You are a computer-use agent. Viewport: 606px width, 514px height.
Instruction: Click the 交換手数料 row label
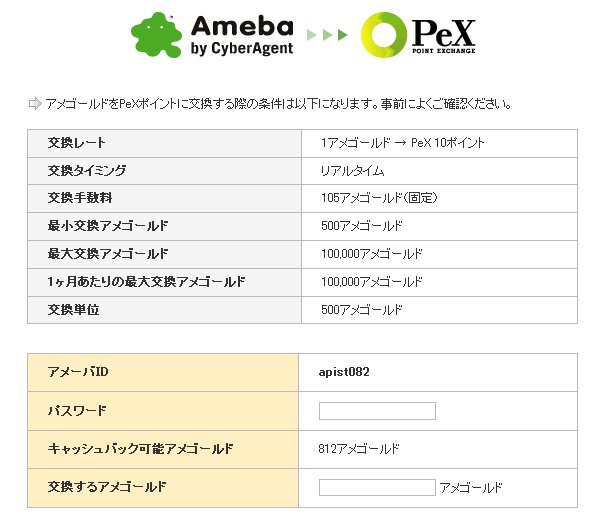81,198
